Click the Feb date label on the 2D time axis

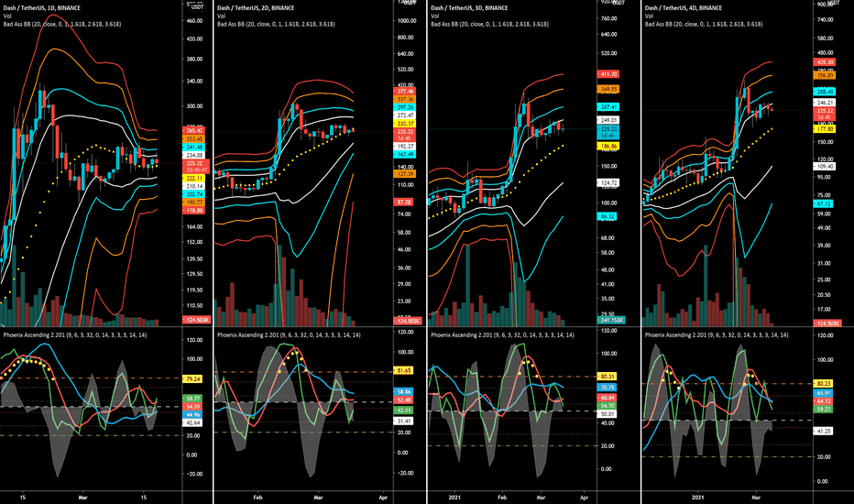[257, 498]
